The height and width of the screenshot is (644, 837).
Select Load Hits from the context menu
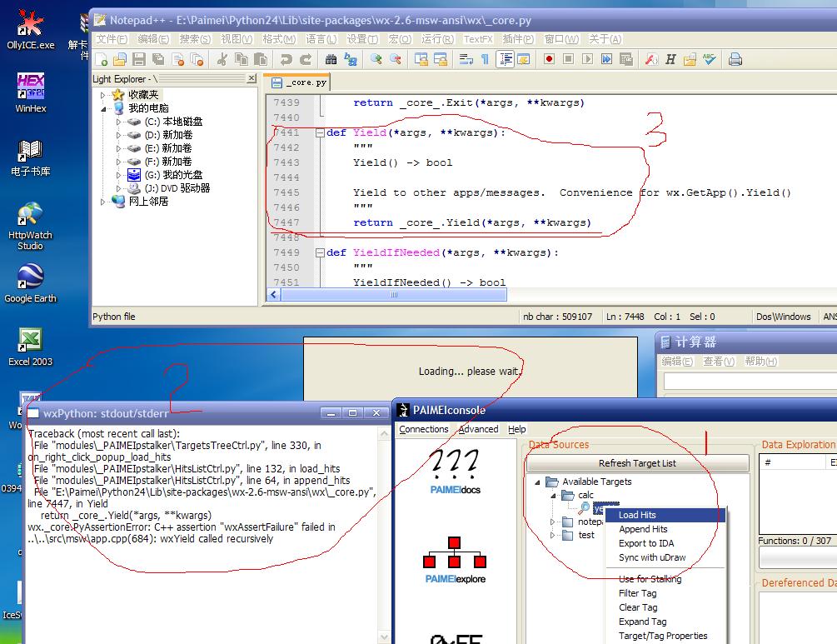[x=665, y=515]
